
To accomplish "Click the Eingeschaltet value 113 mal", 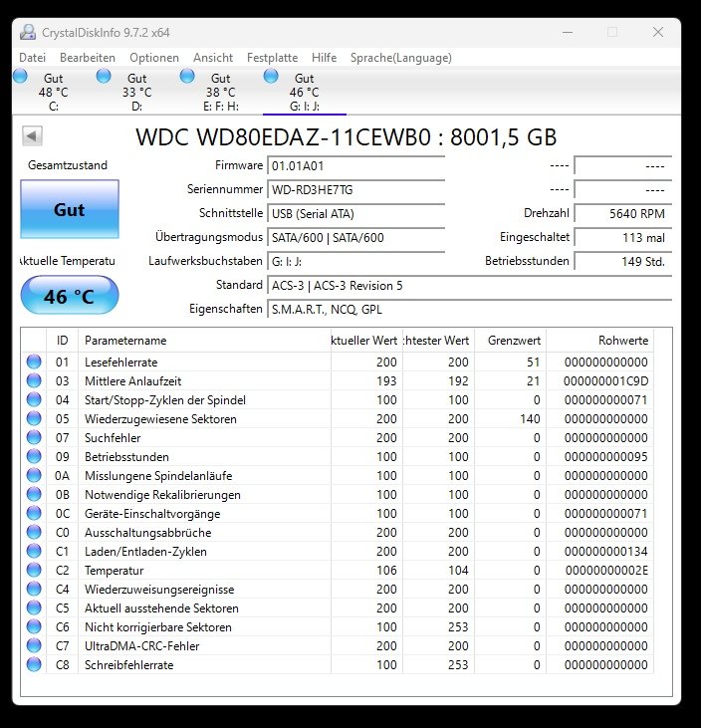I will pos(623,237).
